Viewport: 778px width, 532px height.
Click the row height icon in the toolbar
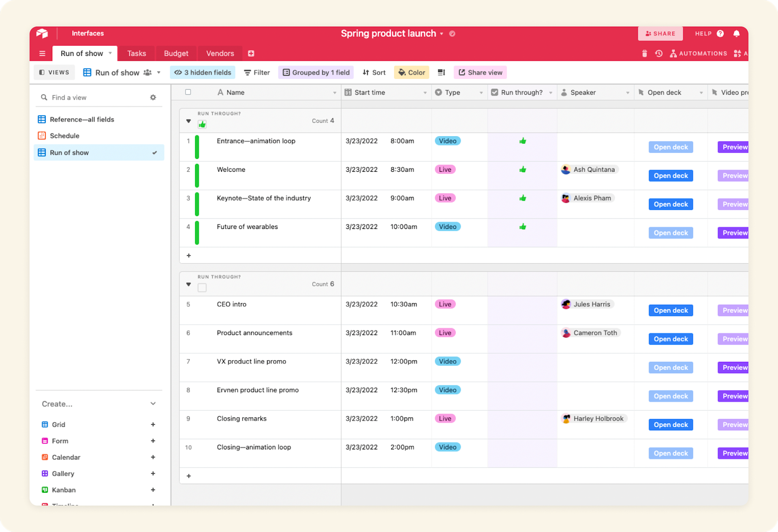coord(441,72)
